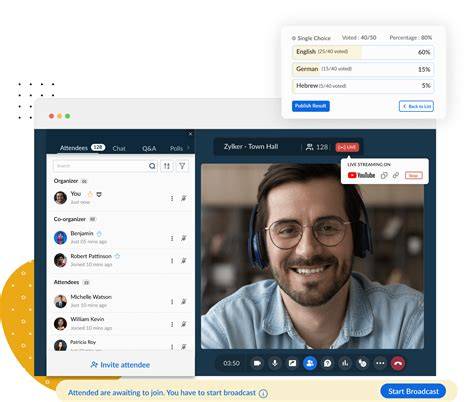This screenshot has width=474, height=402.
Task: Click the German poll result bar
Action: click(363, 69)
